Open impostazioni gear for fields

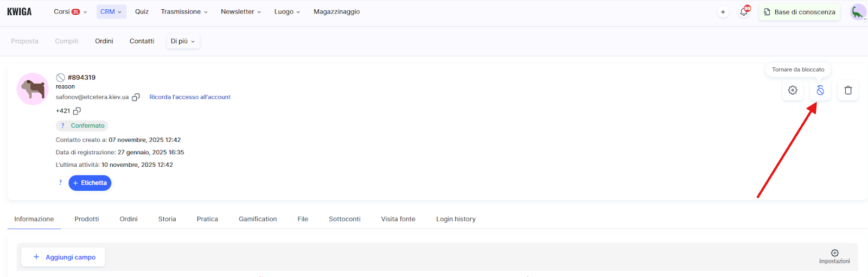click(834, 254)
